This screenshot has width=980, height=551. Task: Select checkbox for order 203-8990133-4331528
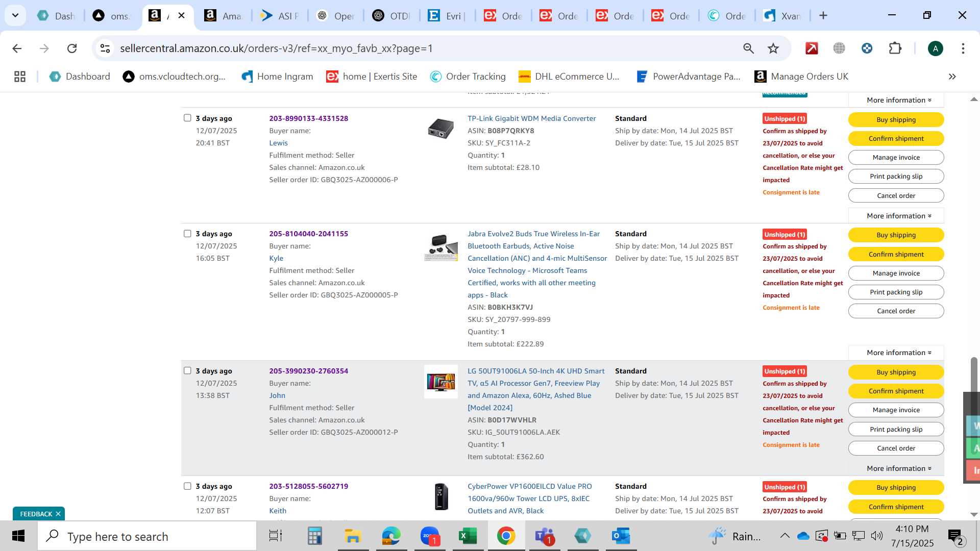click(187, 118)
